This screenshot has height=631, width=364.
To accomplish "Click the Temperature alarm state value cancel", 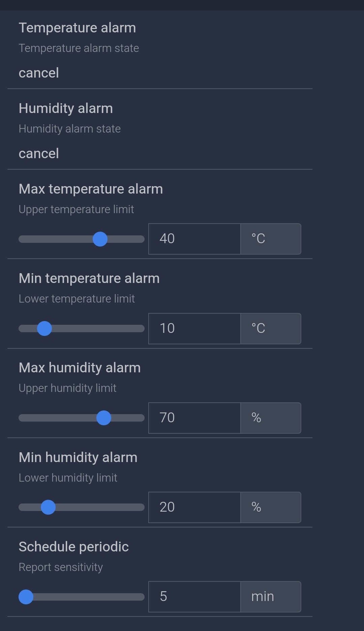I will pos(39,73).
